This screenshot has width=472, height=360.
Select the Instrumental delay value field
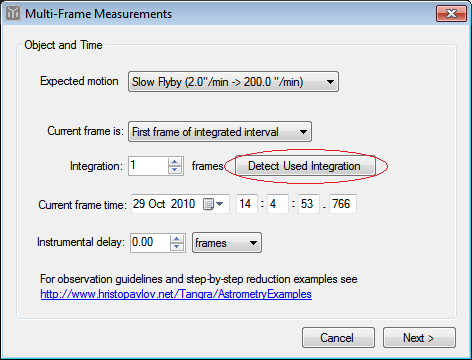point(150,243)
